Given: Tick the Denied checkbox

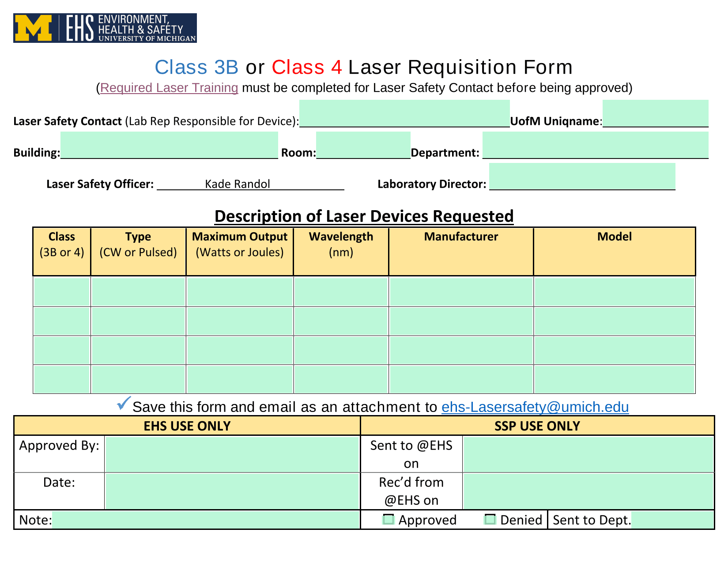Looking at the screenshot, I should (490, 519).
